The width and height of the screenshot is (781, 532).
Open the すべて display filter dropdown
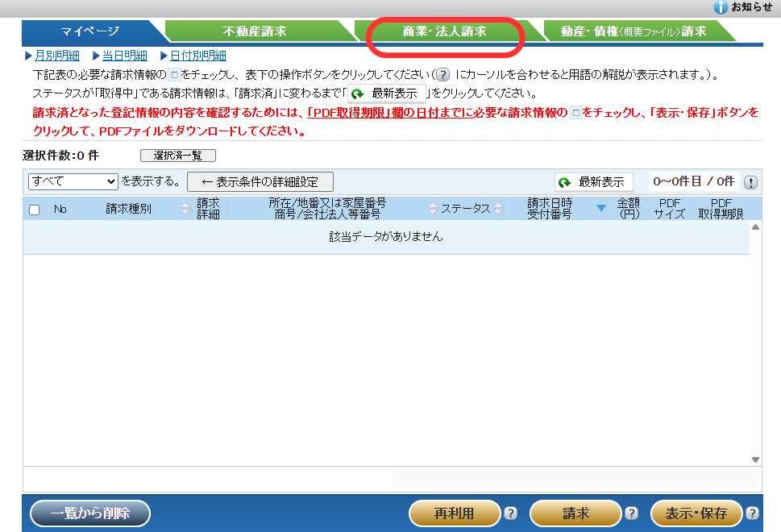click(x=73, y=181)
